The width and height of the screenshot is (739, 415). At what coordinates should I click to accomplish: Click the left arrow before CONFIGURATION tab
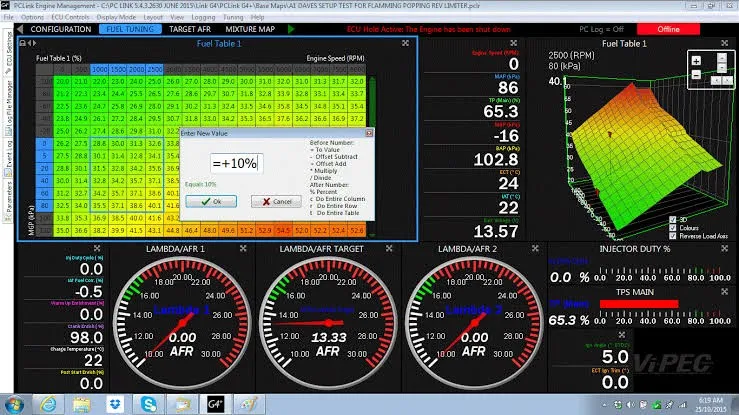(20, 29)
